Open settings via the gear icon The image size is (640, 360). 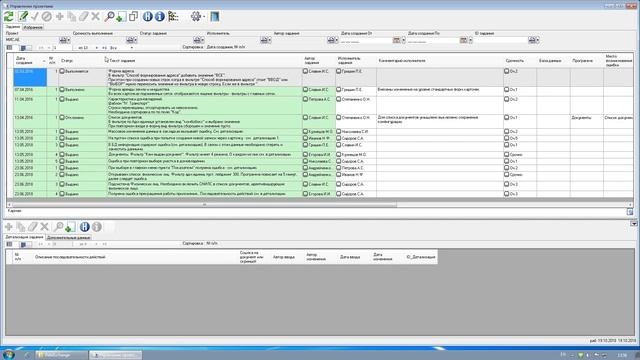click(x=196, y=16)
